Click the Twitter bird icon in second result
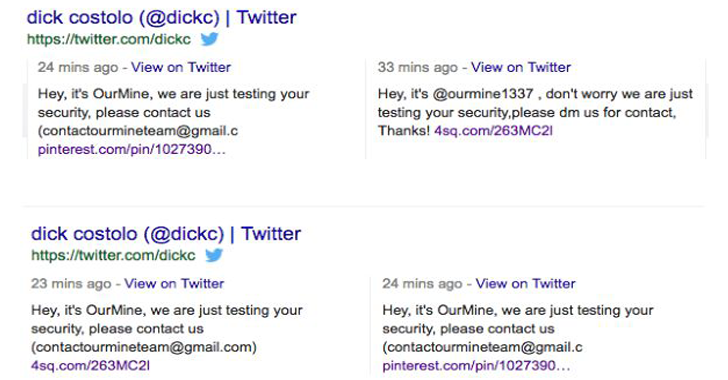Viewport: 728px width, 380px height. point(214,255)
